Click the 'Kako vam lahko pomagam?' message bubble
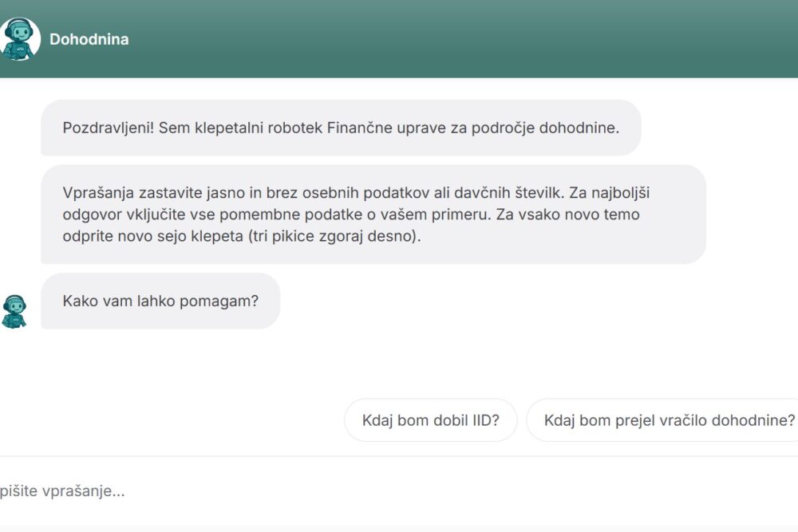 (160, 301)
